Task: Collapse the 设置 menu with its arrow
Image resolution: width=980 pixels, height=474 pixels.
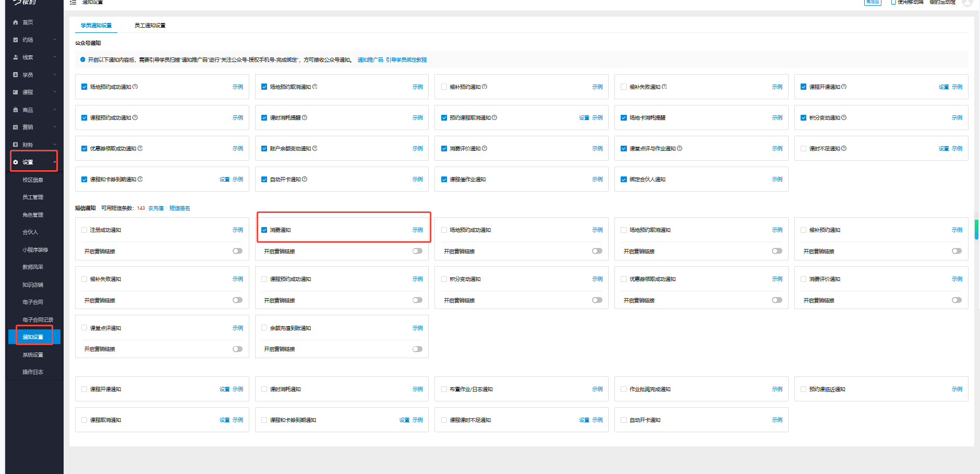Action: tap(54, 162)
